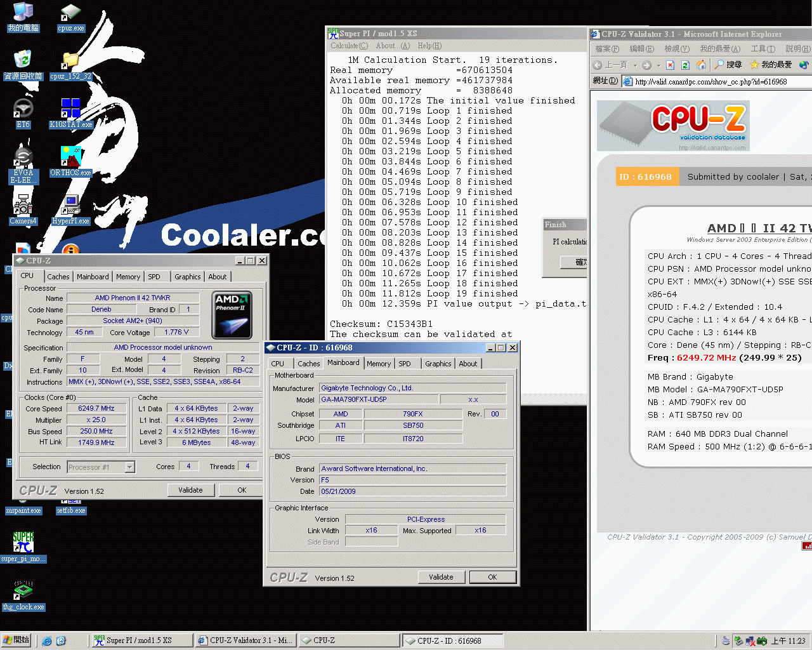Open thg_clock.exe desktop icon
Viewport: 812px width, 650px height.
[x=23, y=596]
